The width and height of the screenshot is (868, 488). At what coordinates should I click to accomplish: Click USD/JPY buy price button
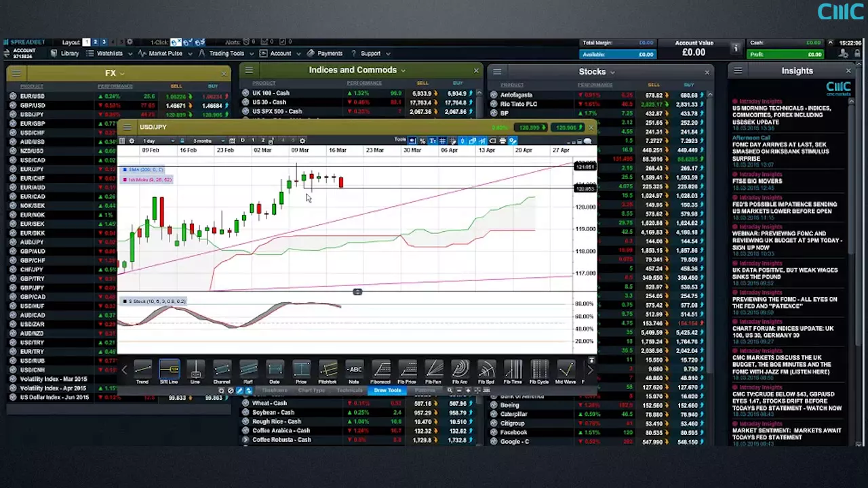[x=566, y=127]
